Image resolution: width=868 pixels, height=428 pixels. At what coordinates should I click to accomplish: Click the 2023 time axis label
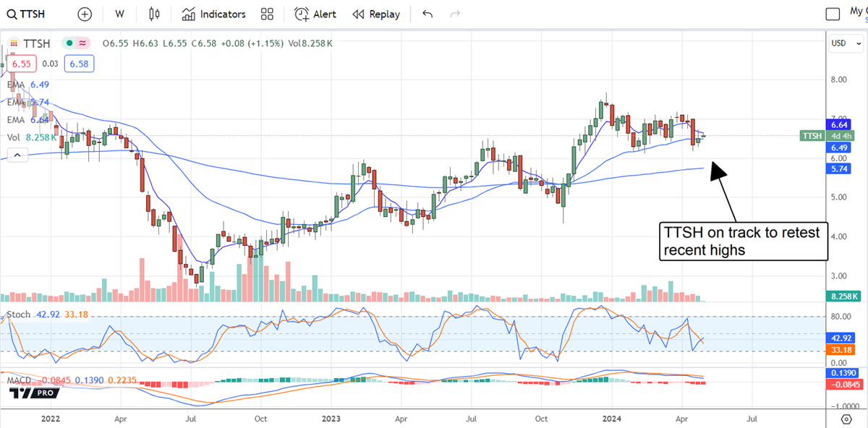(331, 418)
